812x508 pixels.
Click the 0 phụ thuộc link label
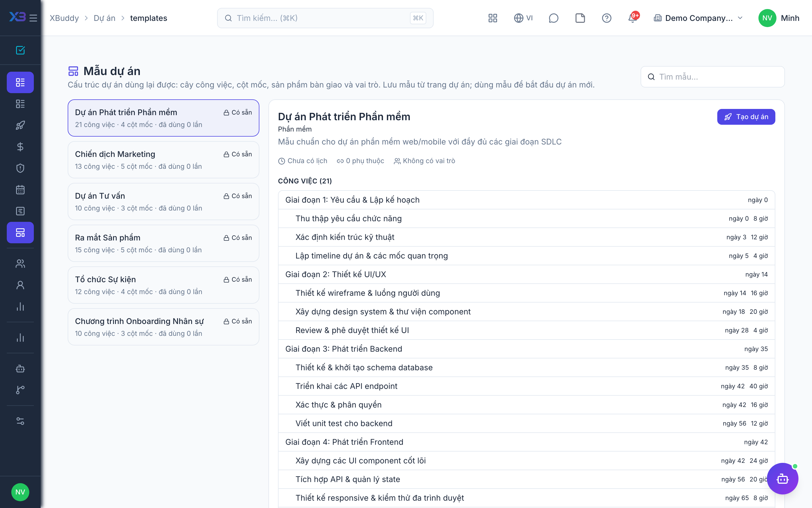(x=360, y=161)
